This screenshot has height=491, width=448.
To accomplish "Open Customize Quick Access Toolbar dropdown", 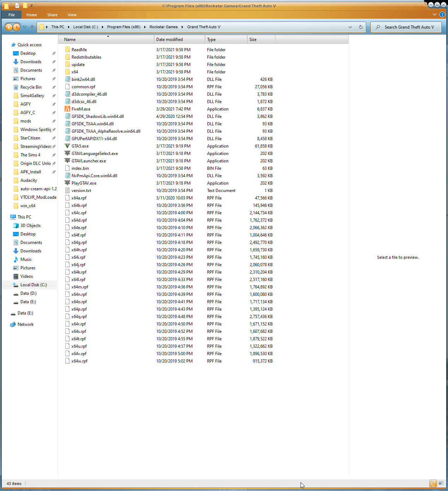I will click(32, 6).
